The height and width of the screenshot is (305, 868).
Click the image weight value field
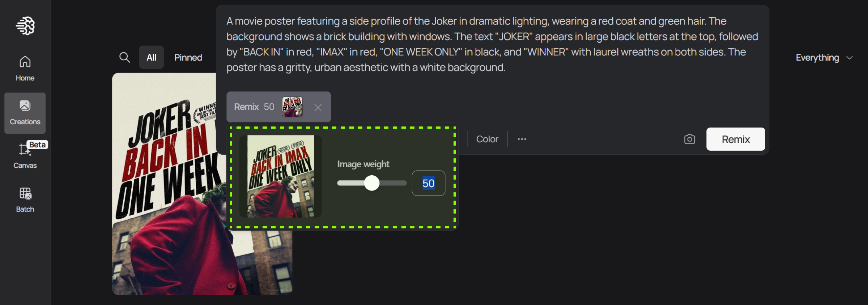click(428, 183)
